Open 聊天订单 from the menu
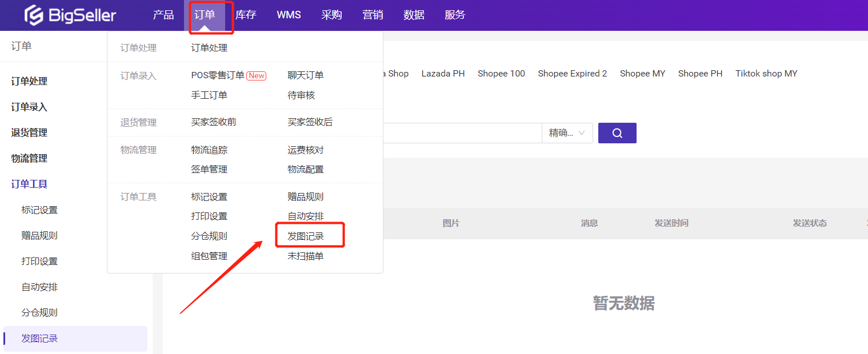Screen dimensions: 868x354 (x=306, y=75)
